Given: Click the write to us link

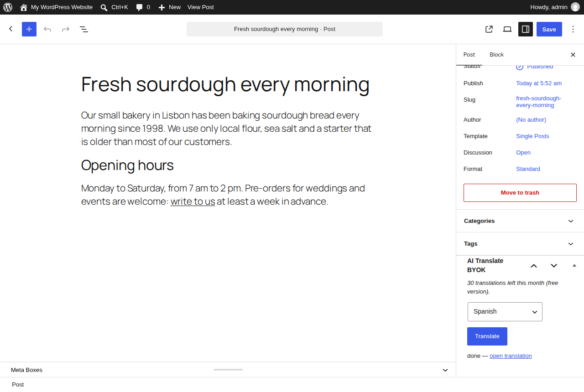Looking at the screenshot, I should click(193, 201).
